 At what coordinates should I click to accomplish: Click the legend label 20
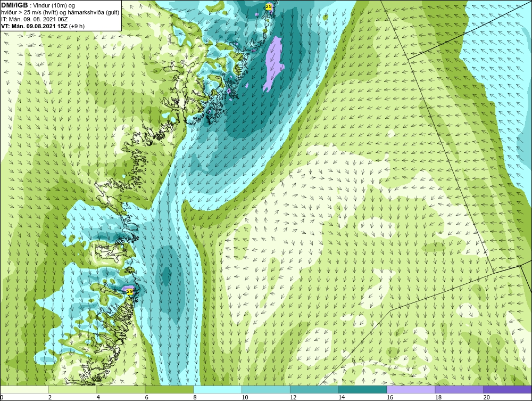[x=487, y=397]
